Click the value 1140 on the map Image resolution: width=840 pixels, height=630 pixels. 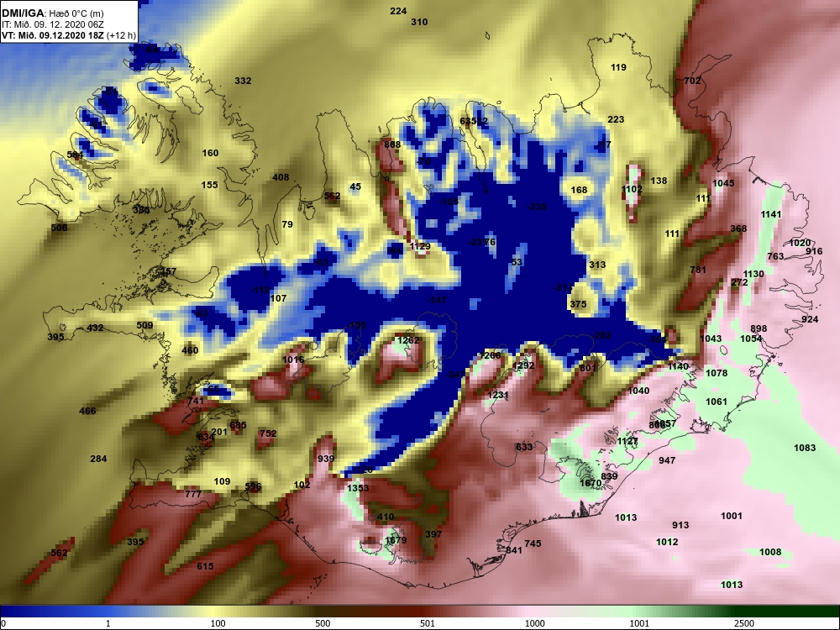click(x=678, y=367)
